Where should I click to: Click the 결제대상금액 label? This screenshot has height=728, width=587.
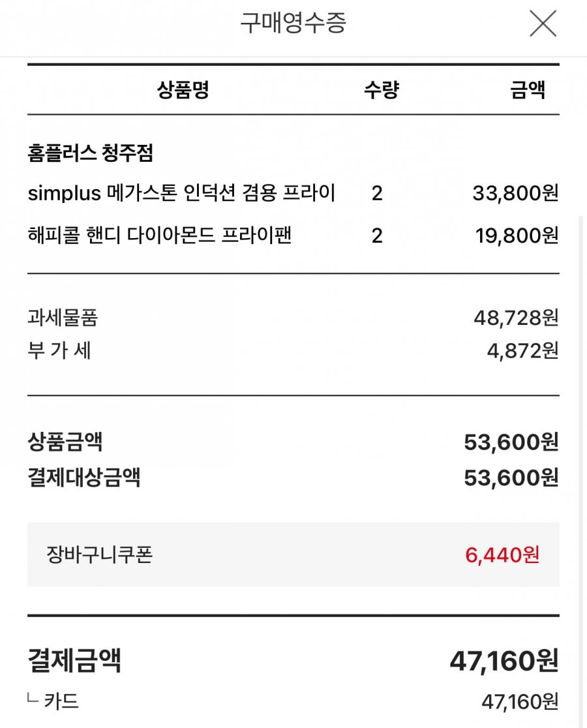pos(84,477)
